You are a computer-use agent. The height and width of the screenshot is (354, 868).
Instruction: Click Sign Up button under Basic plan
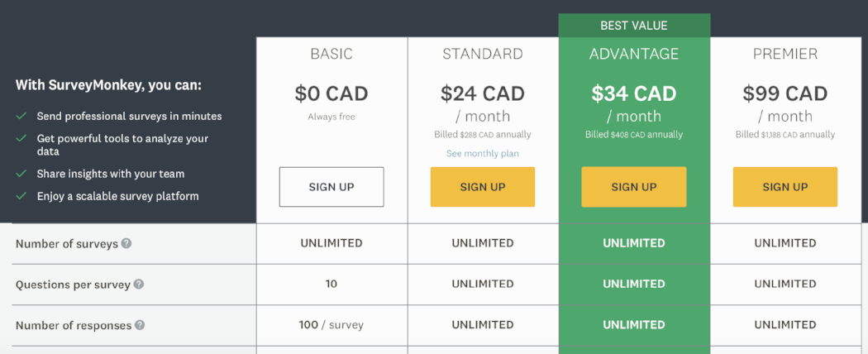pos(331,187)
